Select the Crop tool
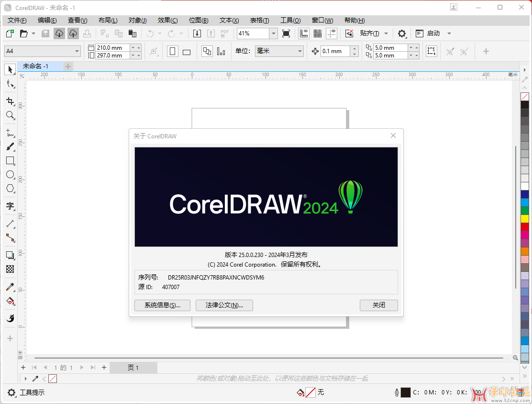 pos(10,101)
